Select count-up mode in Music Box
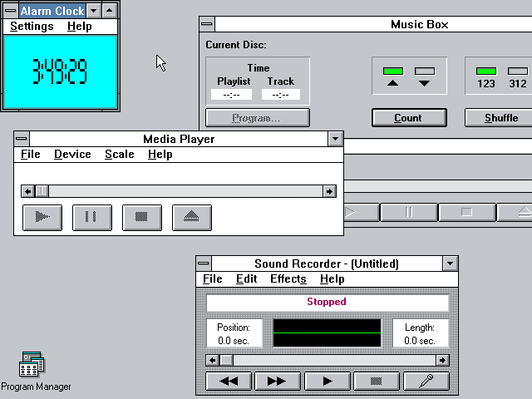Image resolution: width=532 pixels, height=399 pixels. [393, 76]
